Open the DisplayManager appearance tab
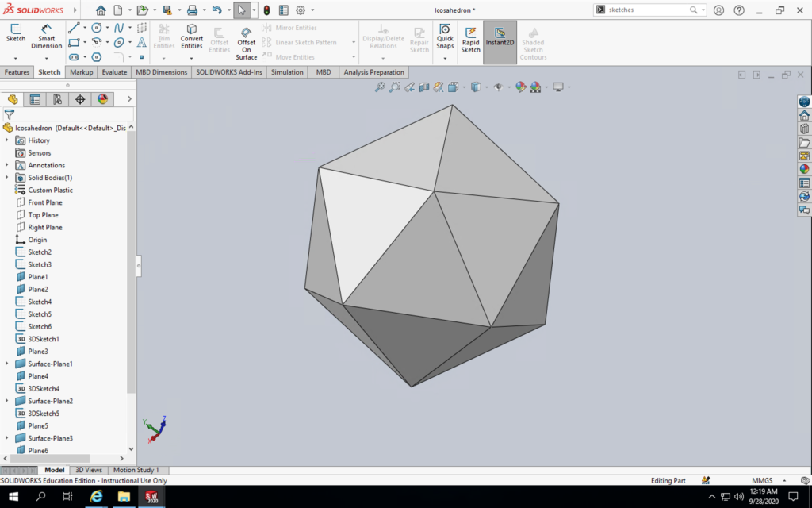The image size is (812, 508). pyautogui.click(x=101, y=99)
